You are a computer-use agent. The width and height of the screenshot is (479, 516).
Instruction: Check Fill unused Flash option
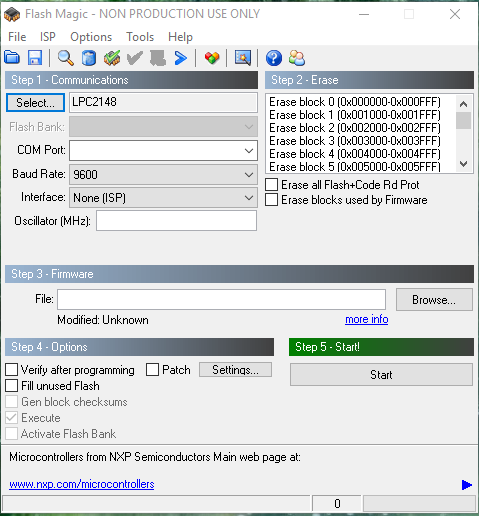12,385
